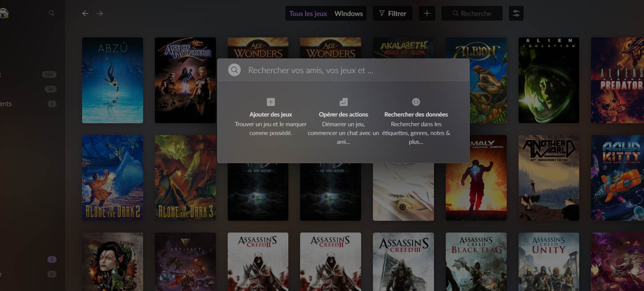
Task: Click the sidebar search magnifier icon
Action: [51, 13]
